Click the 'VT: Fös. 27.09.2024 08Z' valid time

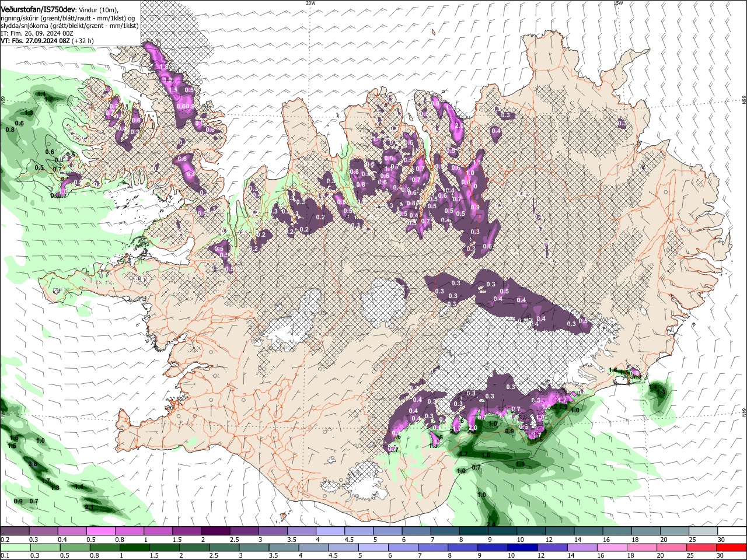(x=36, y=41)
